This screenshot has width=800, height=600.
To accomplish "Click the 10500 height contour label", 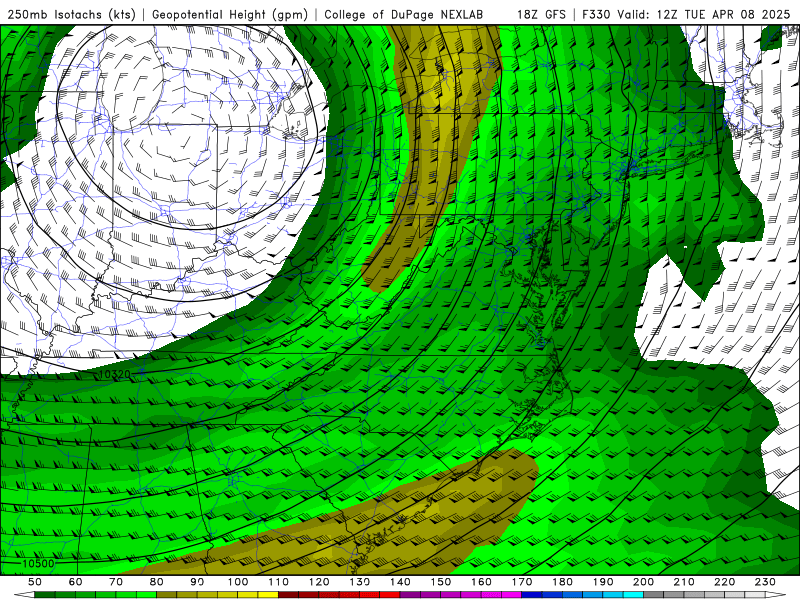I will (38, 564).
